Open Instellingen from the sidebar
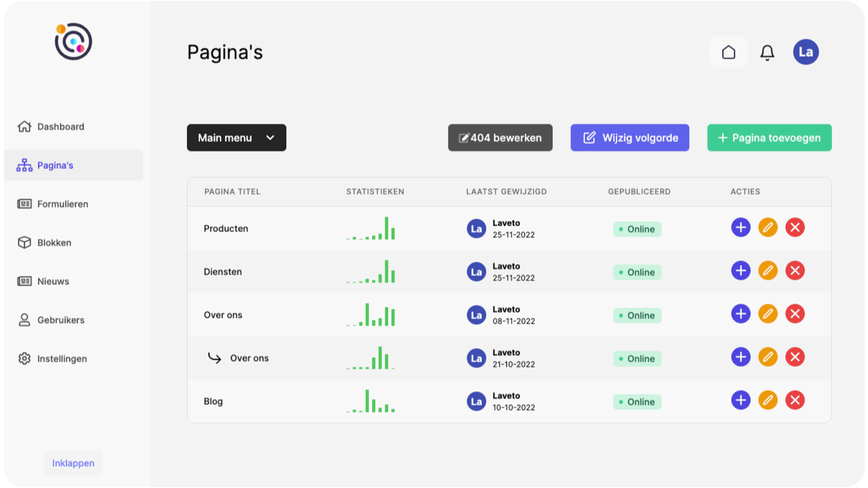868x488 pixels. [62, 359]
